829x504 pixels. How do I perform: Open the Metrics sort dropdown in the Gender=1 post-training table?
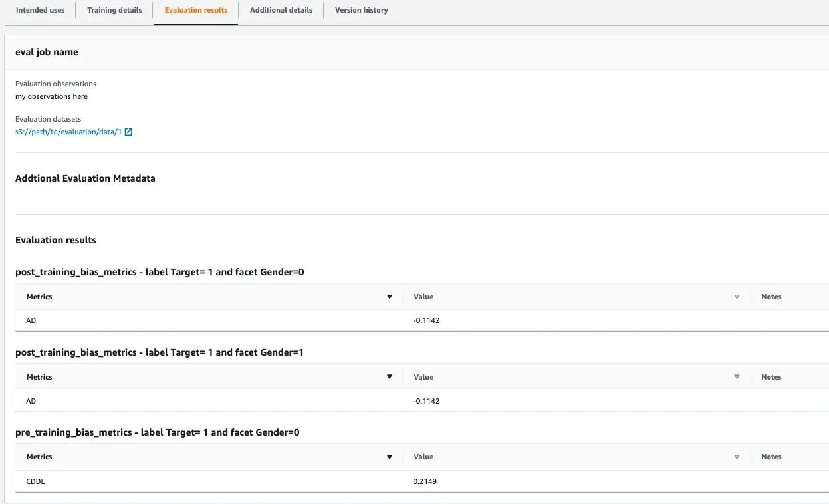[x=390, y=376]
